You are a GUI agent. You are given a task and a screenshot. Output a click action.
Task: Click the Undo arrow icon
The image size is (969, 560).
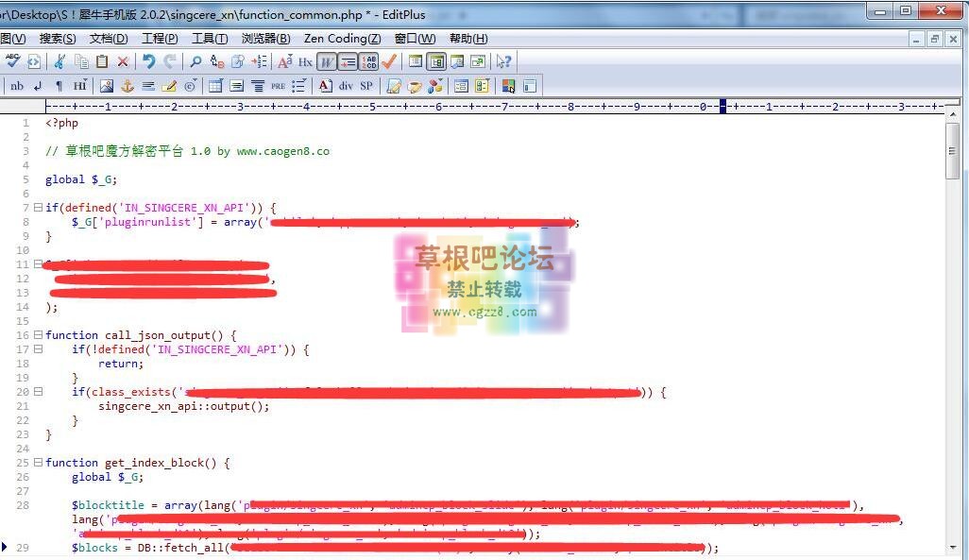(x=148, y=61)
